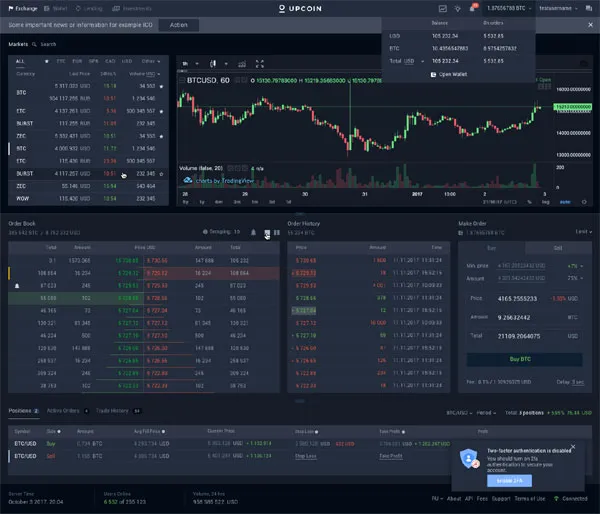Click the bell icon on 87 023 row
Screen dimensions: 600x514
point(17,286)
